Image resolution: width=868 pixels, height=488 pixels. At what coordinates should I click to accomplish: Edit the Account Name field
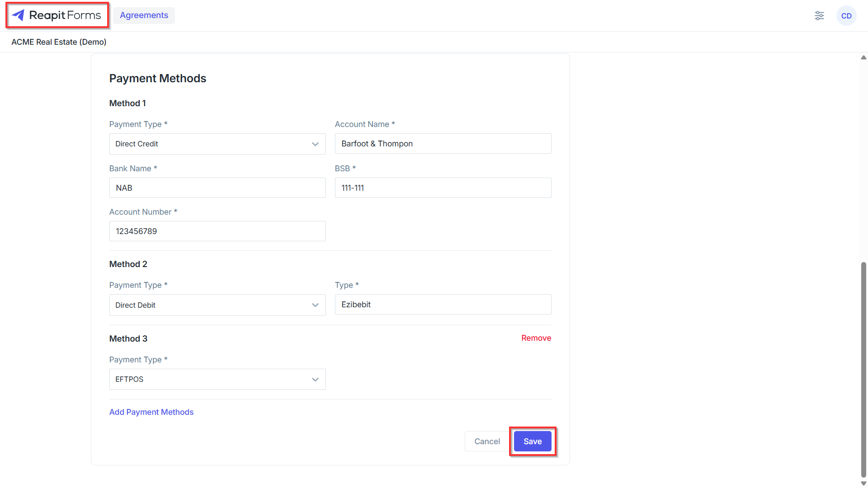(x=443, y=144)
